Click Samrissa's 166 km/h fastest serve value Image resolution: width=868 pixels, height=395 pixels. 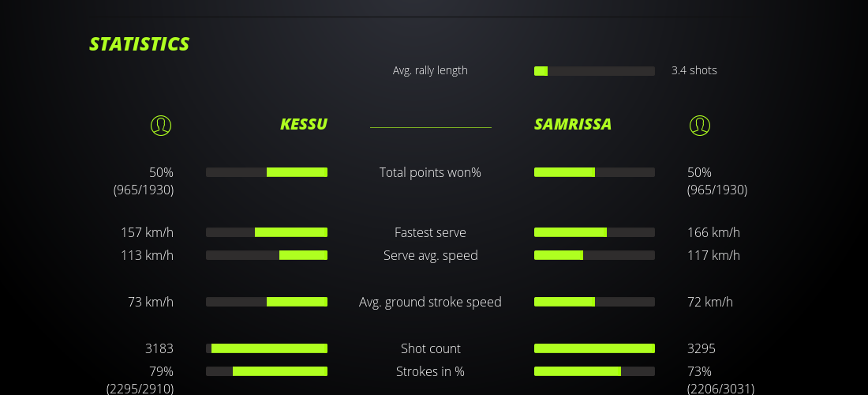[713, 232]
